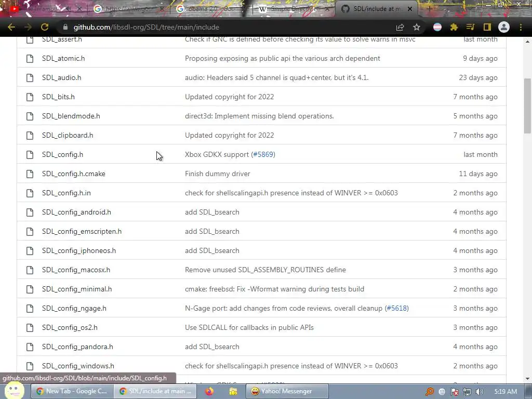Open the volume speaker tray icon
This screenshot has width=532, height=399.
480,392
